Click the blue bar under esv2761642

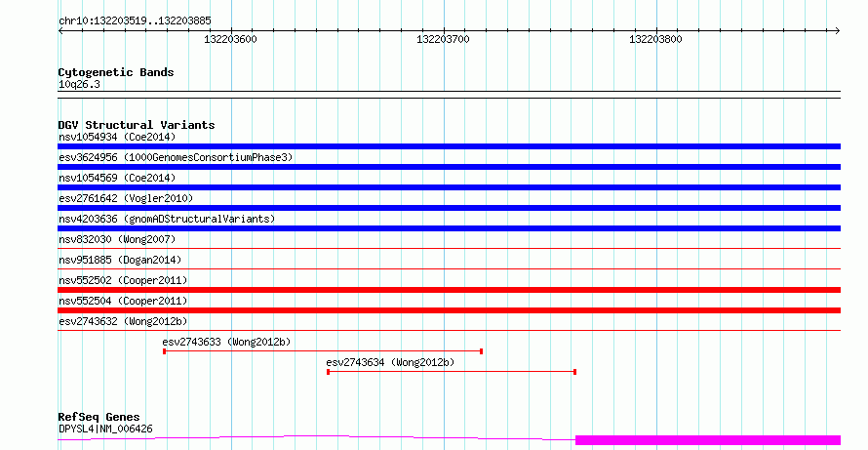449,208
